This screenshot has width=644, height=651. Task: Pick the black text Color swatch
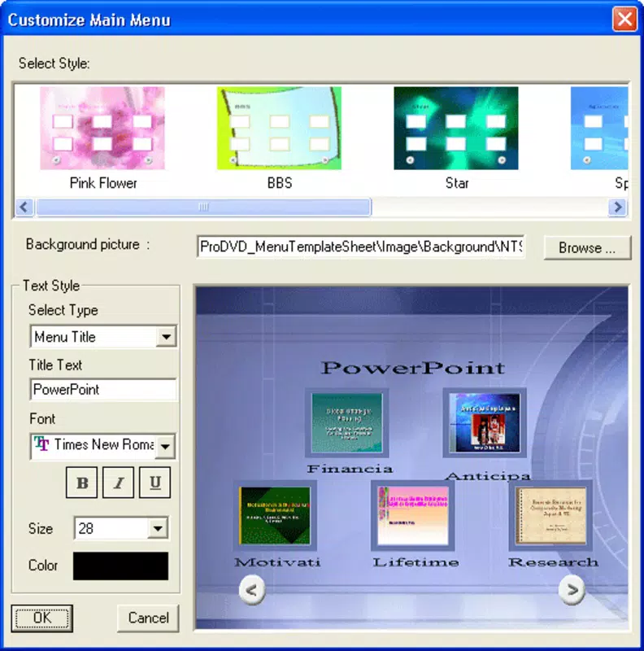click(x=120, y=566)
